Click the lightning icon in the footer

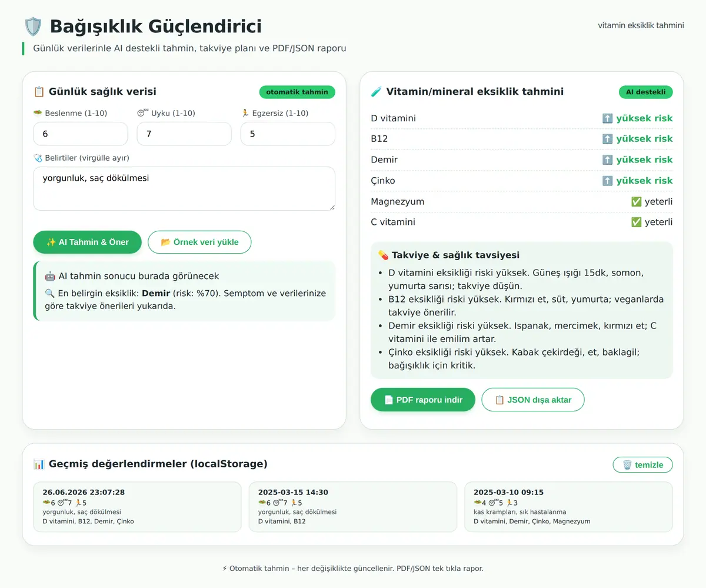[x=225, y=569]
